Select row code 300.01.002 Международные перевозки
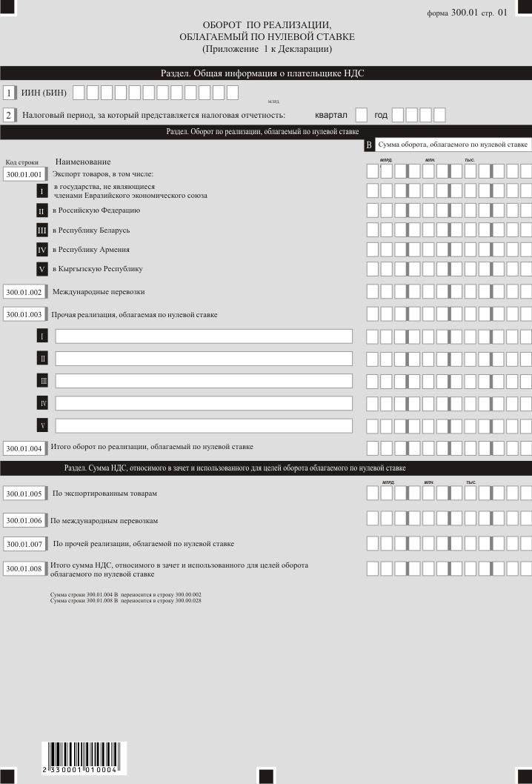 (24, 293)
